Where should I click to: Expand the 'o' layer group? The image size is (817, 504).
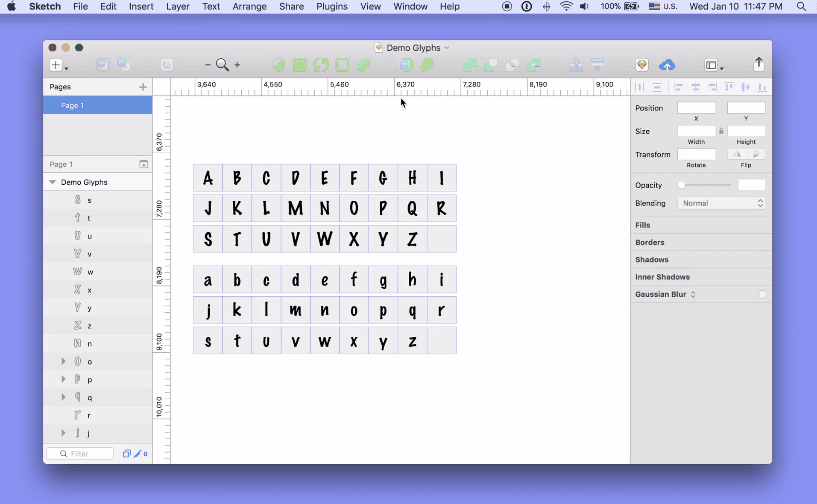tap(64, 361)
